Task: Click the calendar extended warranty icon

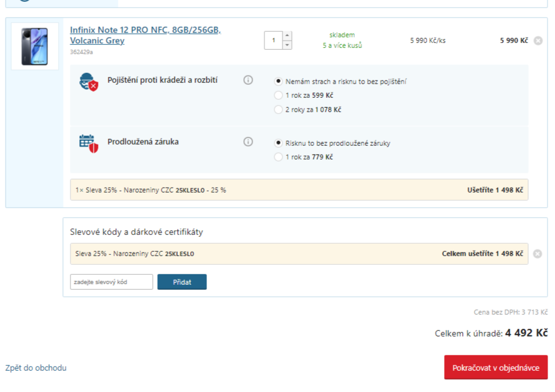Action: [x=89, y=143]
